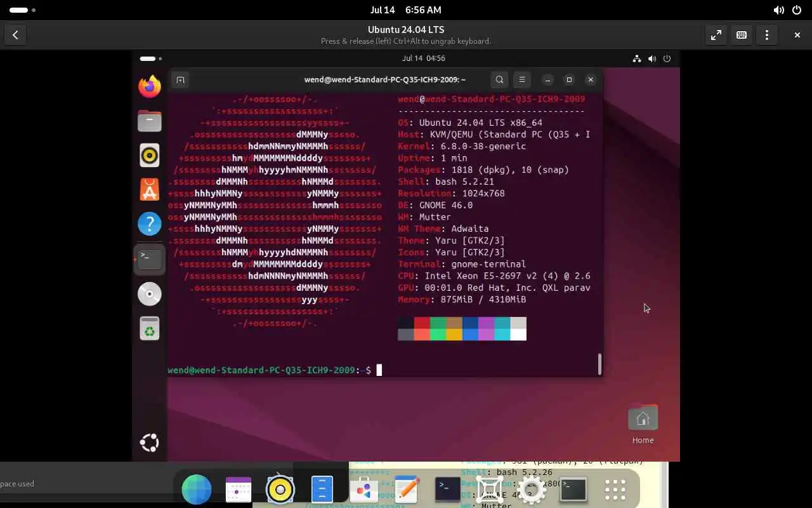The image size is (812, 508).
Task: Go back using the Boxes header arrow
Action: click(x=15, y=35)
